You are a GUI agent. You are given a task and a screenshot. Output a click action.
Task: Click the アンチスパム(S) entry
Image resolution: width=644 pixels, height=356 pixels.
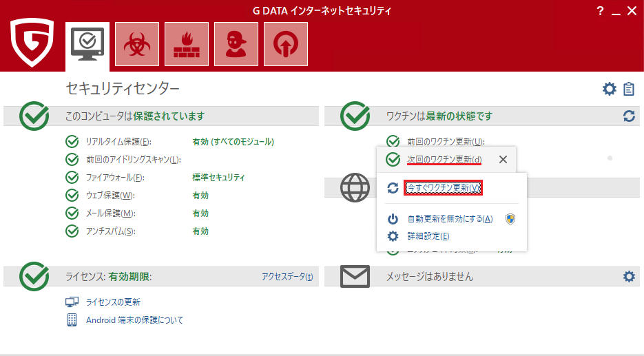(110, 231)
